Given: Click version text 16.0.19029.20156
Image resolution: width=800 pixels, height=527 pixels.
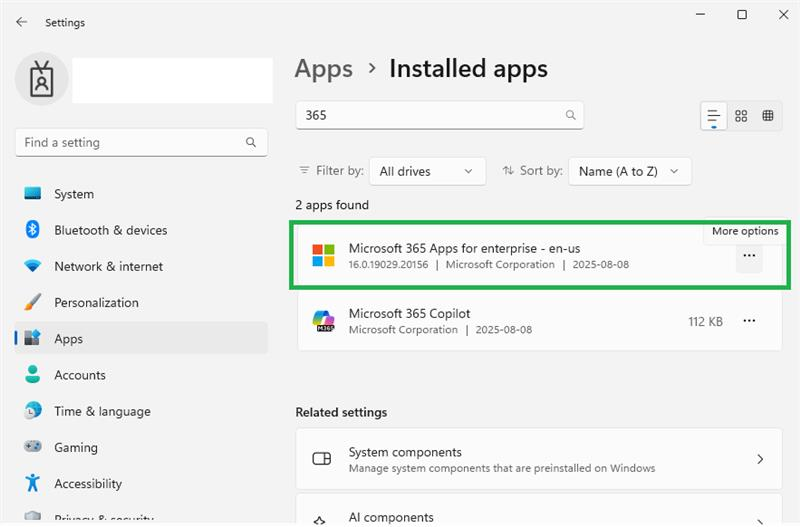Looking at the screenshot, I should [x=388, y=264].
